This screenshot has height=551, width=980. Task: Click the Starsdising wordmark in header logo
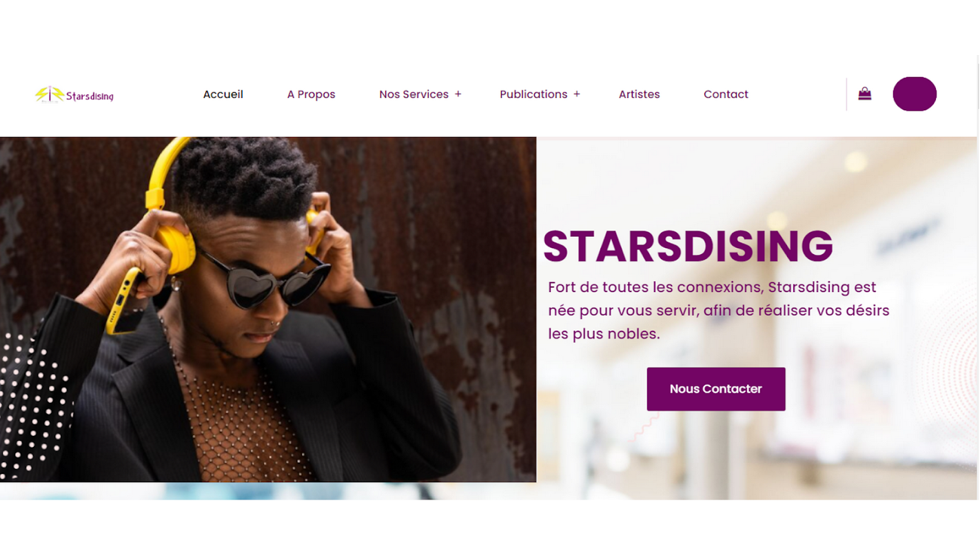click(x=90, y=96)
